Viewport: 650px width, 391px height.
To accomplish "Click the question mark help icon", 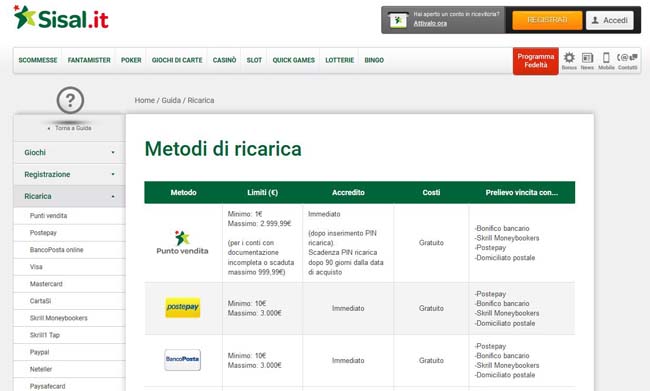I will [x=70, y=100].
